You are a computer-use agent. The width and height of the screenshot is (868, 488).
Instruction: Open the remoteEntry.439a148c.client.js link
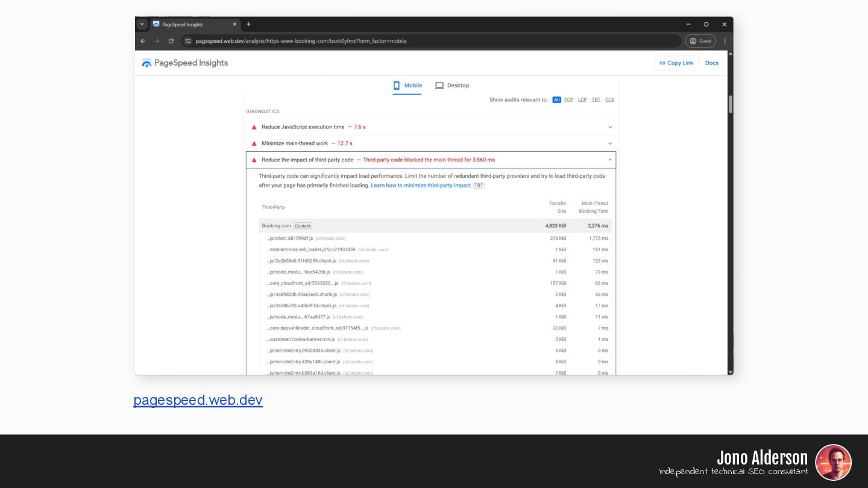coord(304,362)
